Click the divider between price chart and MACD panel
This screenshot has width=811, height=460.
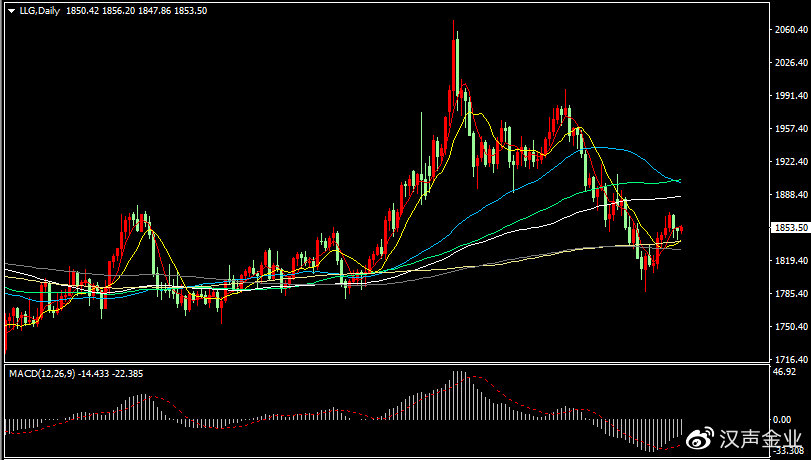[387, 363]
